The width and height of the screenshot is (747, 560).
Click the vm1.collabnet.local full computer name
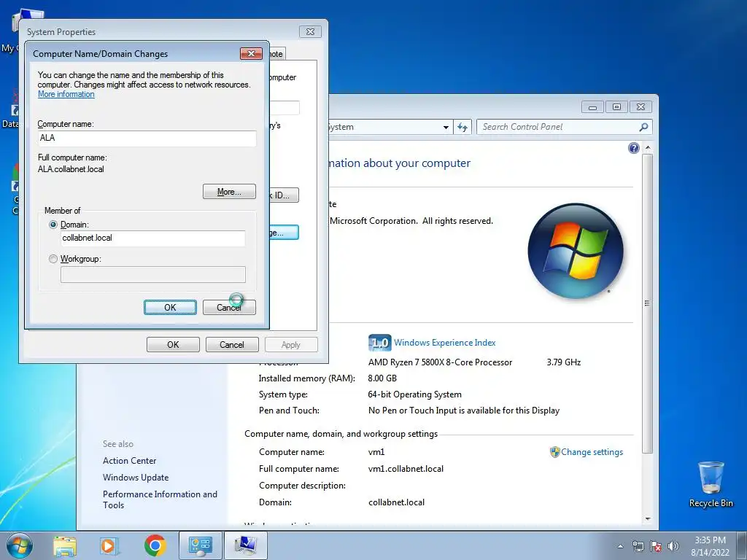406,469
